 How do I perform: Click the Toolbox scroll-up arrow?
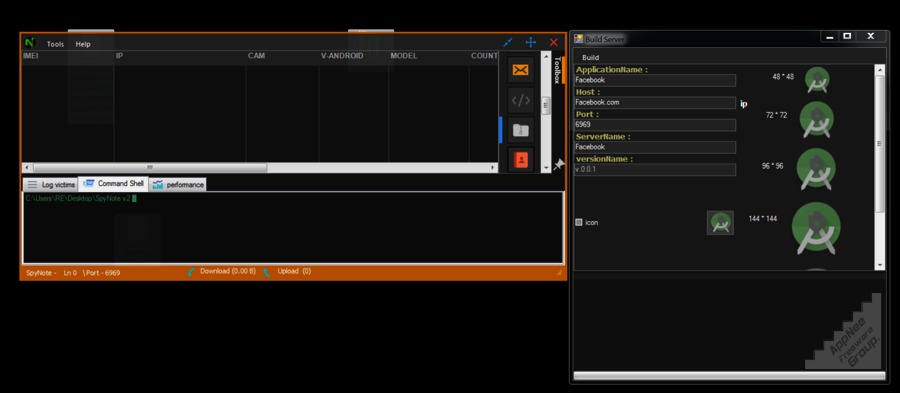(546, 55)
